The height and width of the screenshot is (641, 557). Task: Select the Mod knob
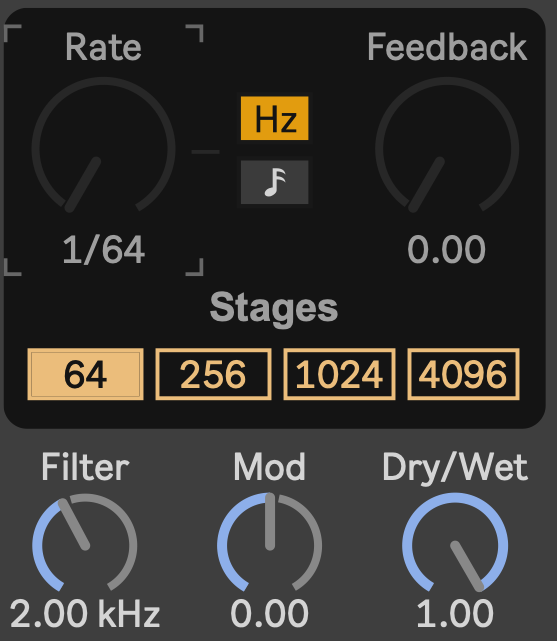click(x=269, y=543)
